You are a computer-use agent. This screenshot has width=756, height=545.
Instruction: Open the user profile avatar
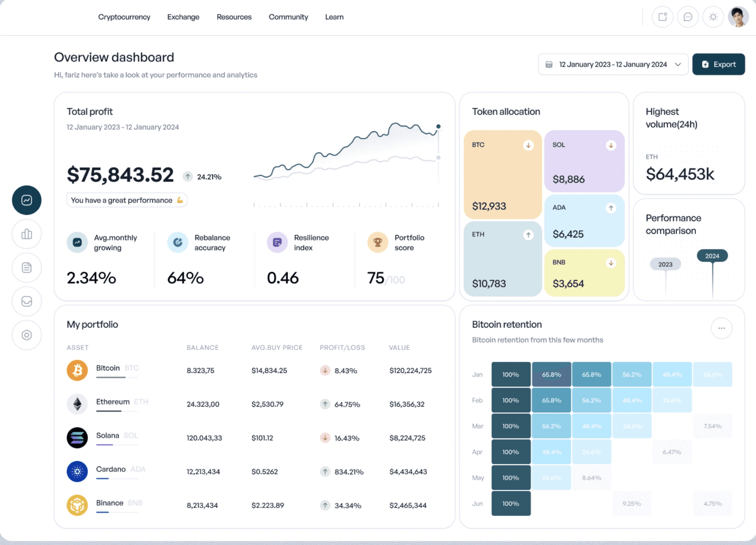(x=738, y=17)
